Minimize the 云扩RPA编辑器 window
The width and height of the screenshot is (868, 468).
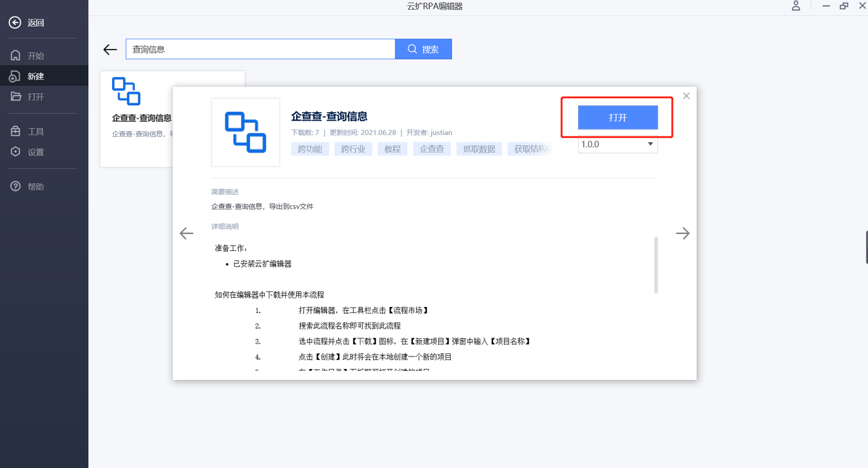826,6
